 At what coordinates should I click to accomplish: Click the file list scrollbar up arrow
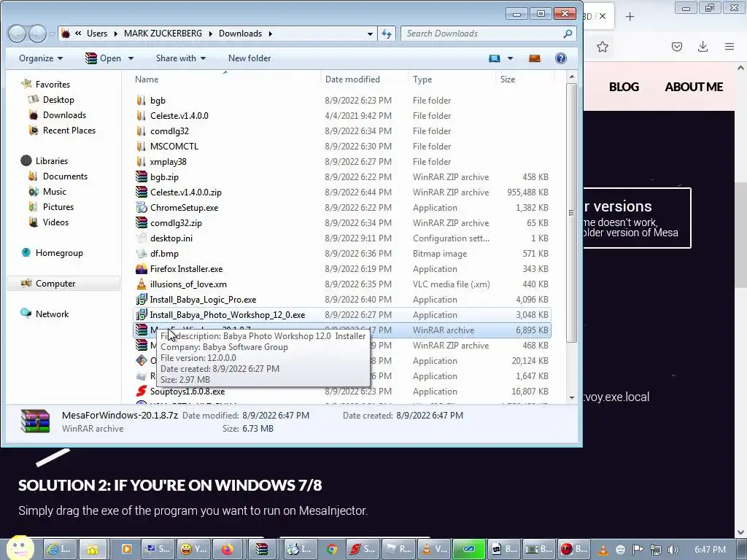[572, 77]
